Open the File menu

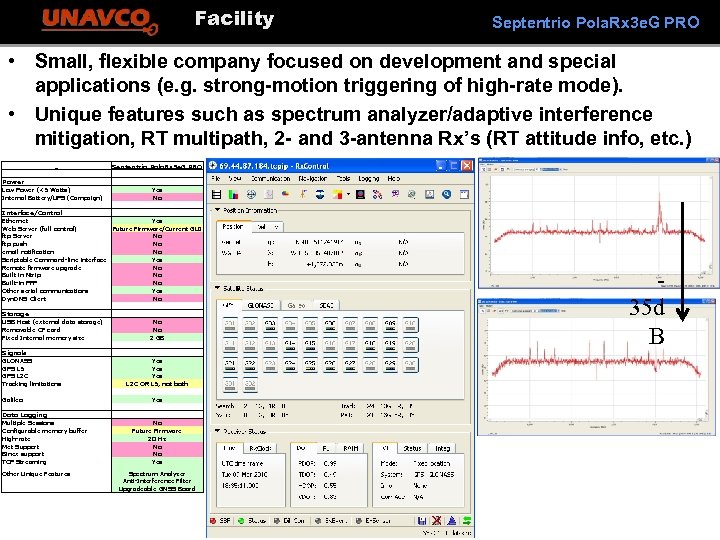[216, 178]
